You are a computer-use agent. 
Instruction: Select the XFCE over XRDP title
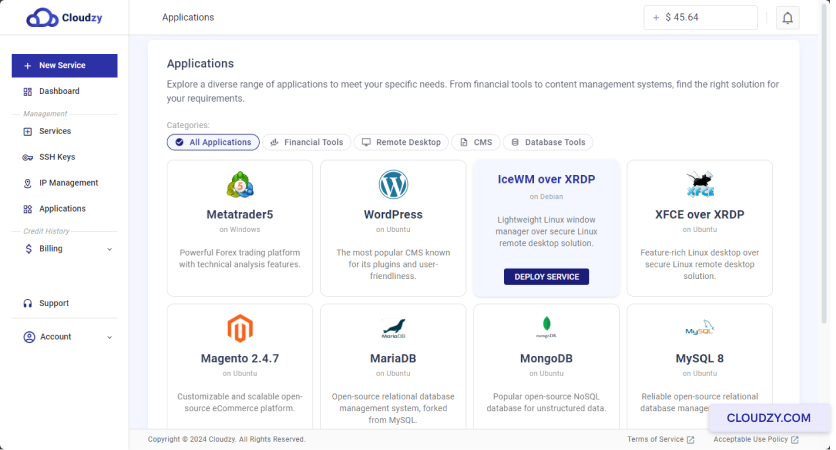point(700,215)
